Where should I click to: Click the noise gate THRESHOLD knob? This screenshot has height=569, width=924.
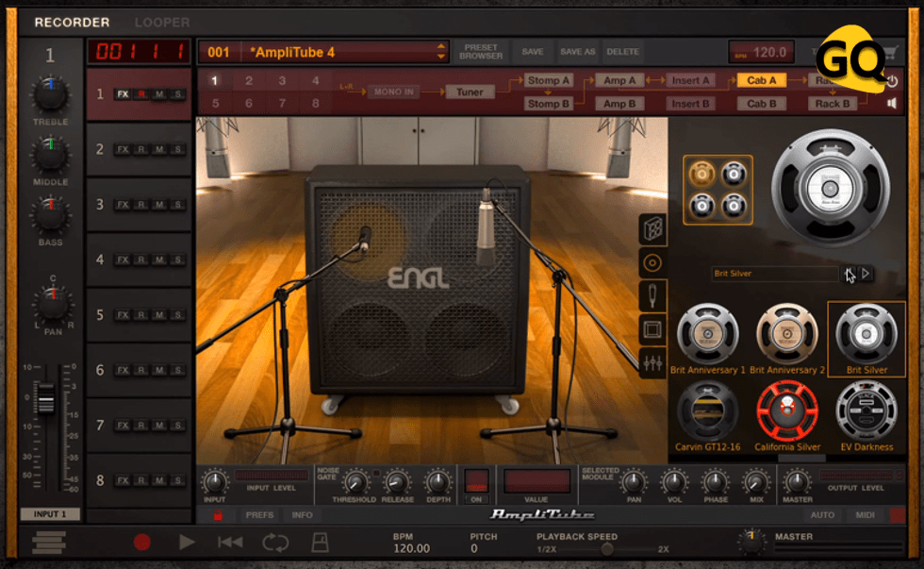tap(355, 482)
